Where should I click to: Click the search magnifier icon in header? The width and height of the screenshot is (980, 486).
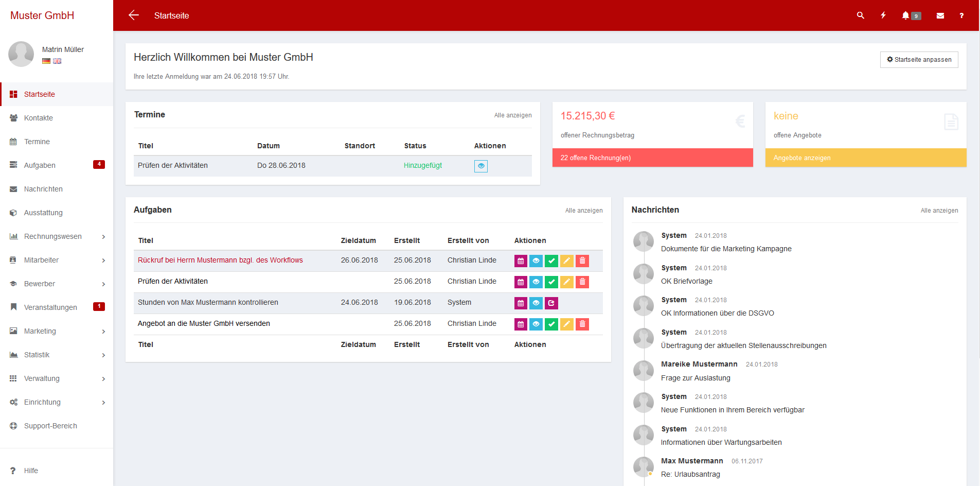point(860,15)
